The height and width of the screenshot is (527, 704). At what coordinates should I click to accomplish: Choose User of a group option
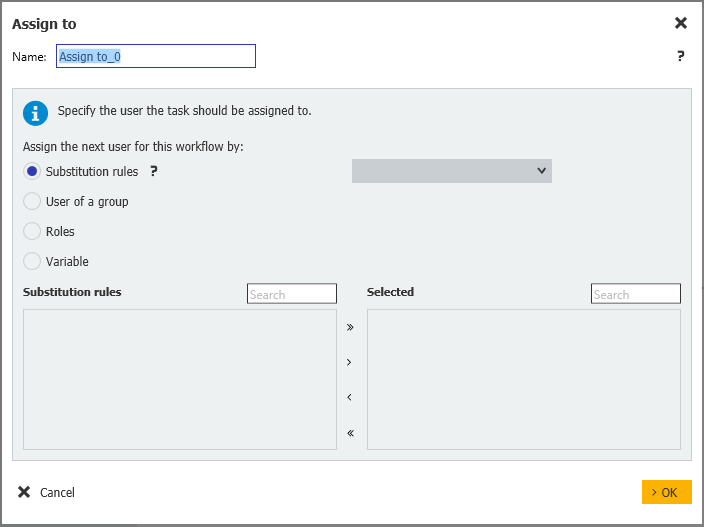tap(32, 201)
